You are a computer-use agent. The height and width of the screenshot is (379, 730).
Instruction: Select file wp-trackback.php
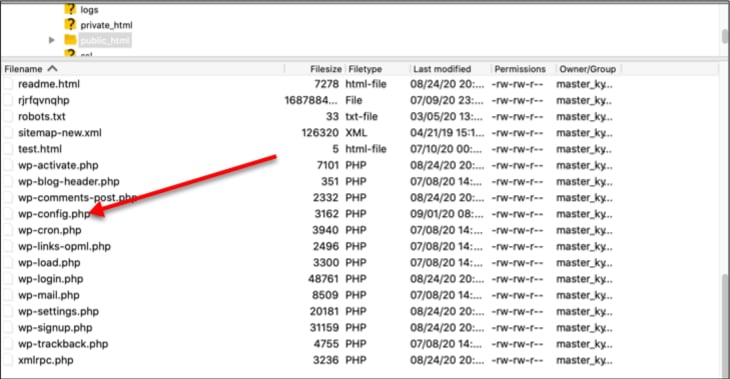pyautogui.click(x=63, y=344)
